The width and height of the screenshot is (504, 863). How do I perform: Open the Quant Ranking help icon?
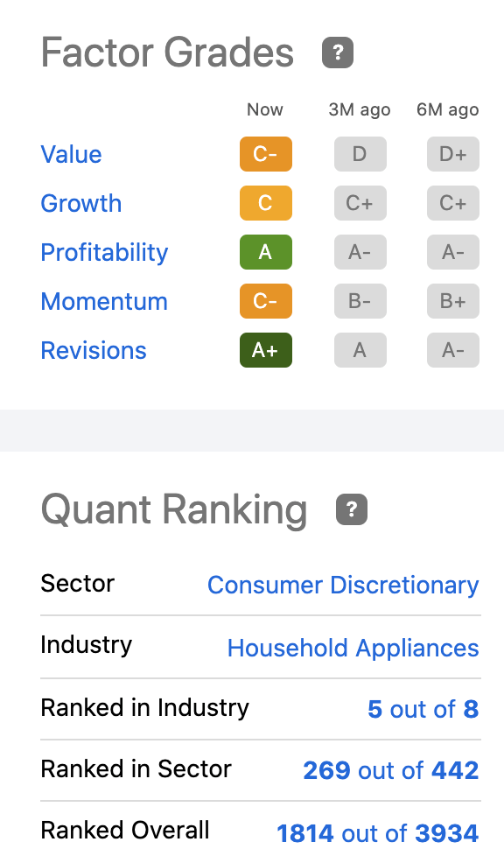pyautogui.click(x=352, y=509)
